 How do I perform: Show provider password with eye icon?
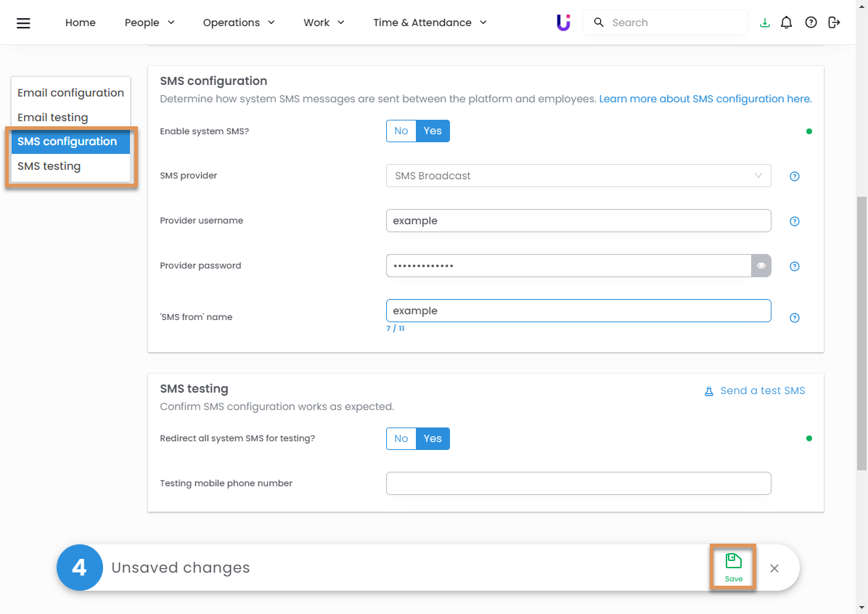pyautogui.click(x=761, y=266)
